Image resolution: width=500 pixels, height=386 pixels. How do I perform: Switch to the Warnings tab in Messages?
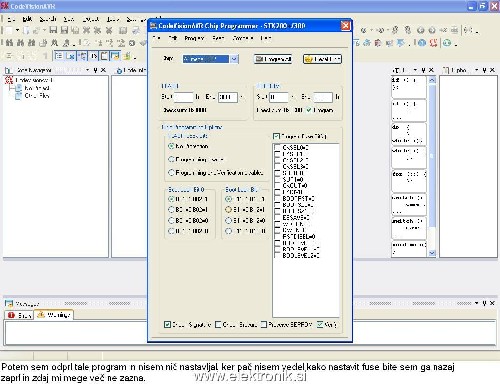click(x=54, y=315)
